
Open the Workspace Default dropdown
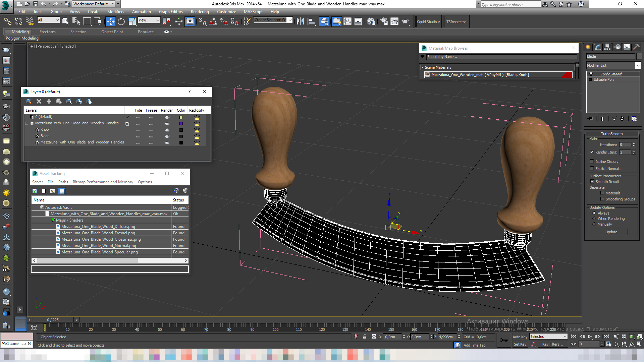[94, 4]
